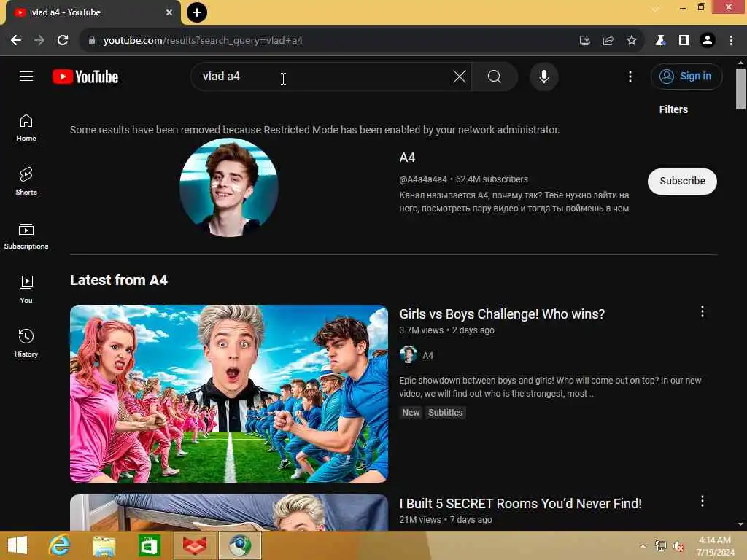Open the You section in sidebar
Screen dimensions: 747x560
[26, 289]
